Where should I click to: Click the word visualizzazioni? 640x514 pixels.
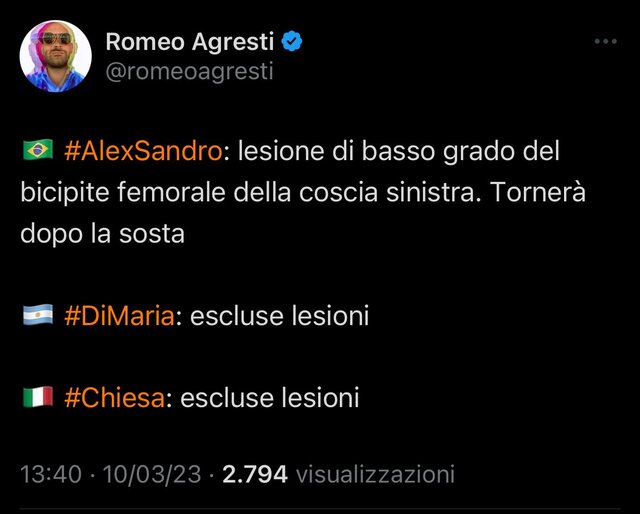(375, 474)
